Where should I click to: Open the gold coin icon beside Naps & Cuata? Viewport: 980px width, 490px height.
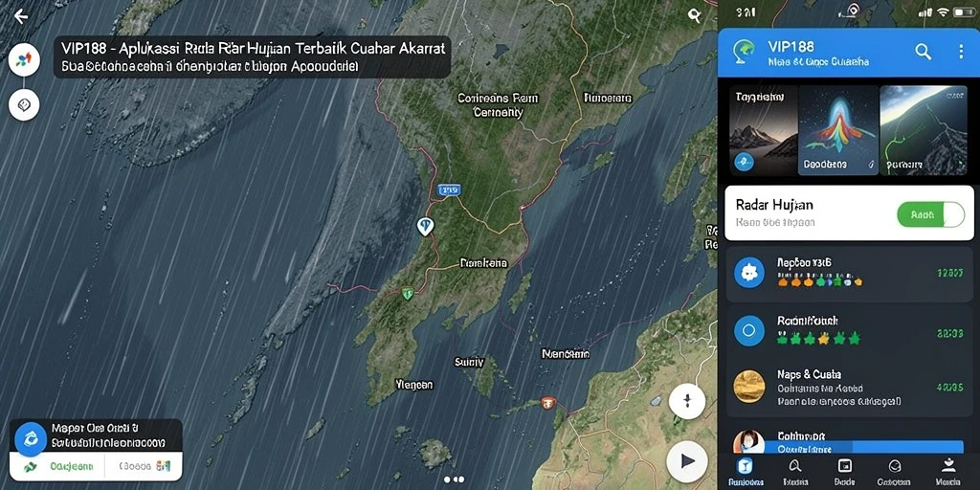748,386
